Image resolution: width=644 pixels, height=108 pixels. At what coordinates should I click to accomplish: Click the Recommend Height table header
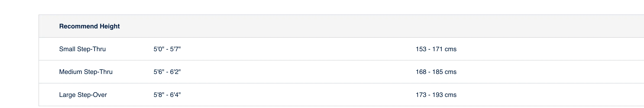tap(89, 26)
